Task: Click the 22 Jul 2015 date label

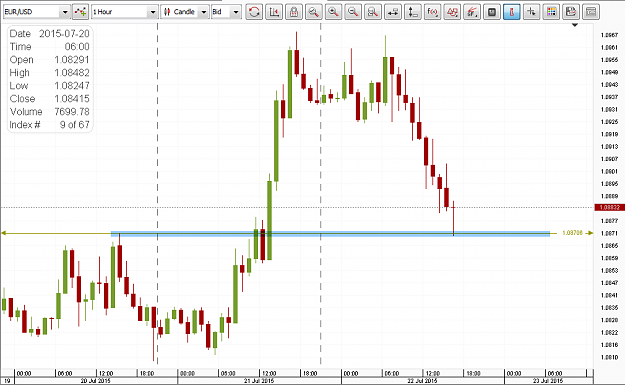Action: (x=423, y=381)
